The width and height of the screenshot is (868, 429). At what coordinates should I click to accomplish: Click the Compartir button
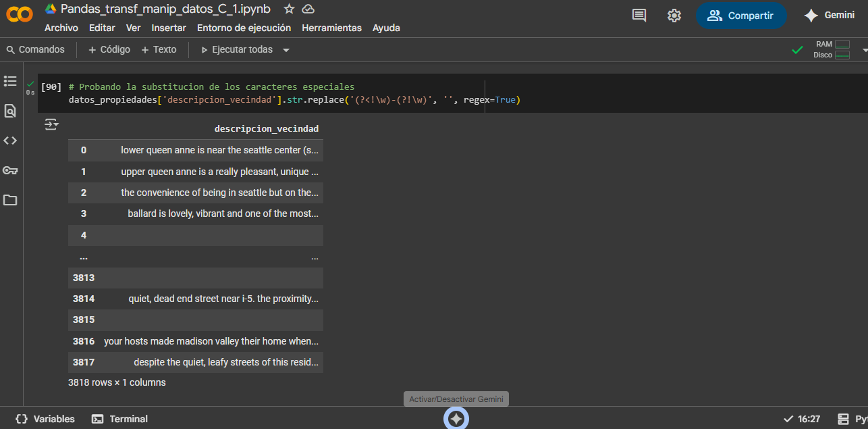pos(741,16)
